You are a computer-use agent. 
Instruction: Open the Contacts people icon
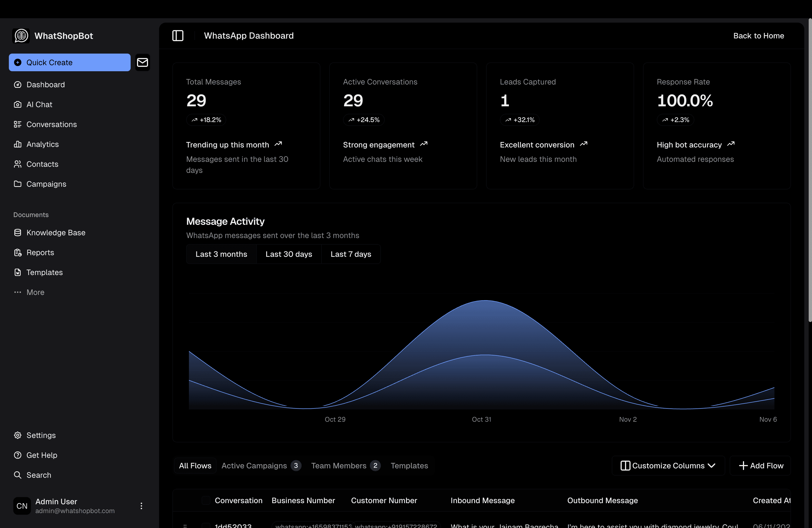coord(17,164)
